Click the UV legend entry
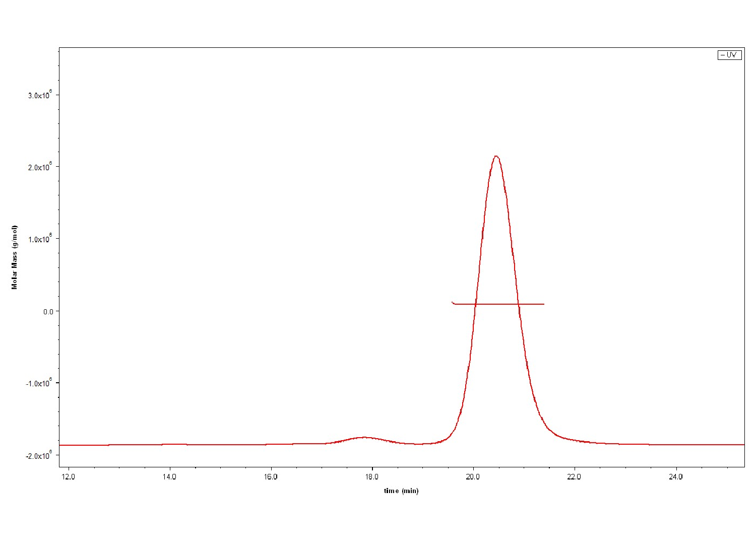This screenshot has width=756, height=554. (x=729, y=55)
